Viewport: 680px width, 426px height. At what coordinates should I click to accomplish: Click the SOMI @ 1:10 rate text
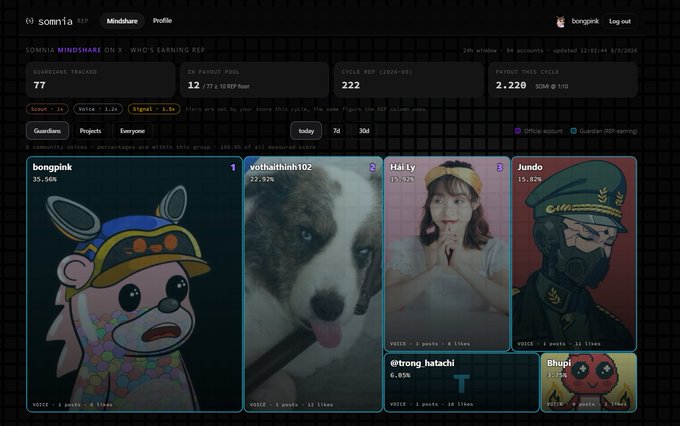[552, 86]
